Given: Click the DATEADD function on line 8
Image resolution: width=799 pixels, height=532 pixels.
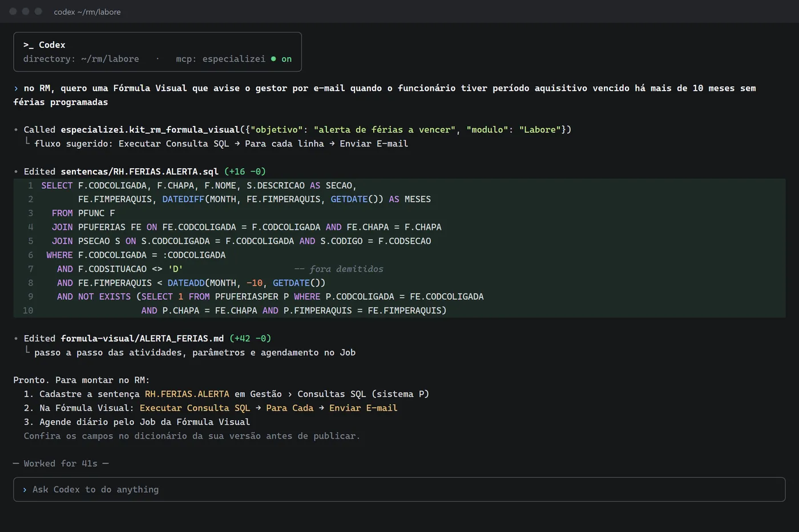Looking at the screenshot, I should point(186,283).
